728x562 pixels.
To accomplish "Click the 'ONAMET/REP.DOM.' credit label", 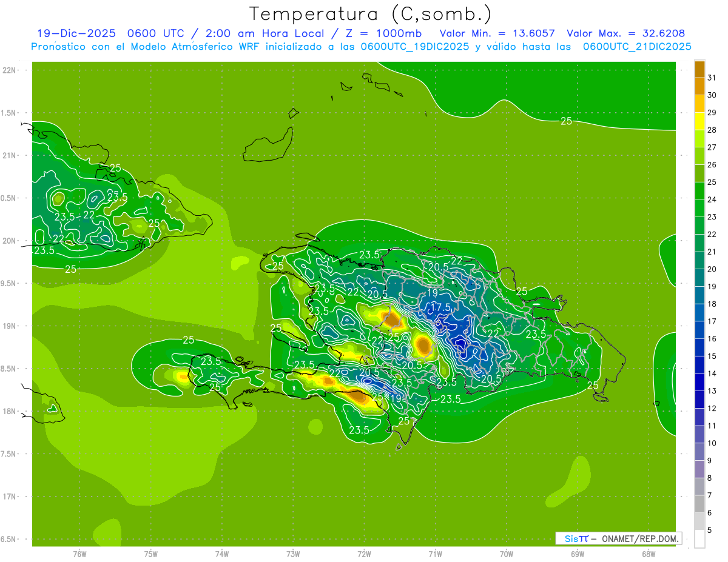I will pos(640,538).
